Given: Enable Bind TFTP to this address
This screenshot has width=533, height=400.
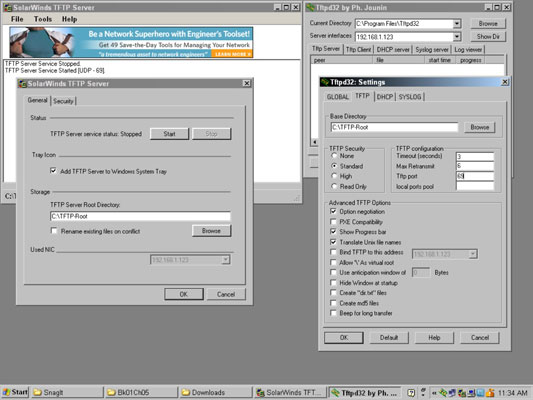Looking at the screenshot, I should (x=333, y=252).
